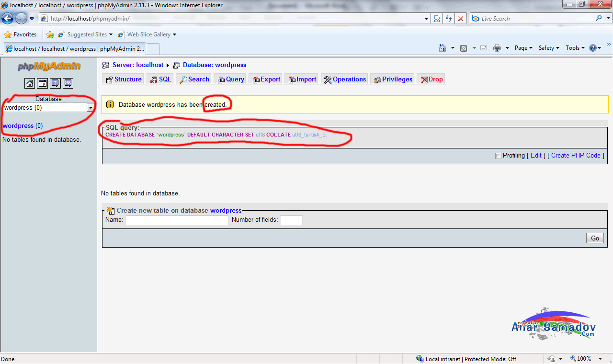613x364 pixels.
Task: Click the phpMyAdmin logo
Action: point(49,66)
